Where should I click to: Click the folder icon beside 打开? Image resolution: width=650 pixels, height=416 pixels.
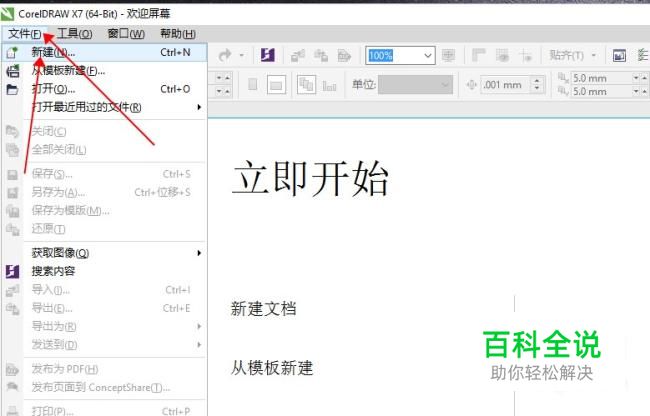point(12,89)
